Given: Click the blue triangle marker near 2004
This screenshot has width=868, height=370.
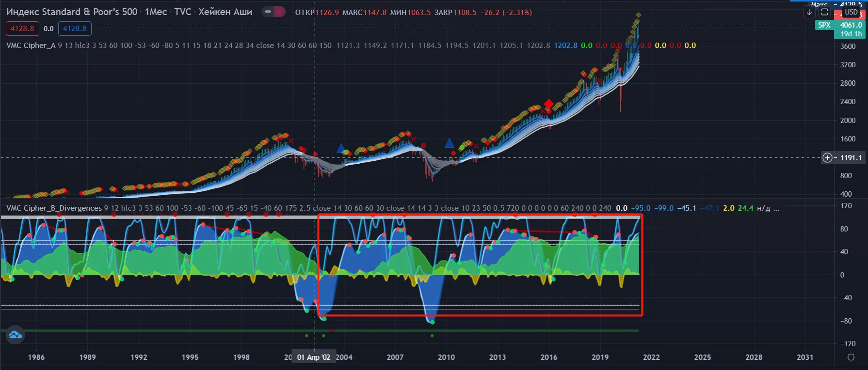Looking at the screenshot, I should click(341, 148).
